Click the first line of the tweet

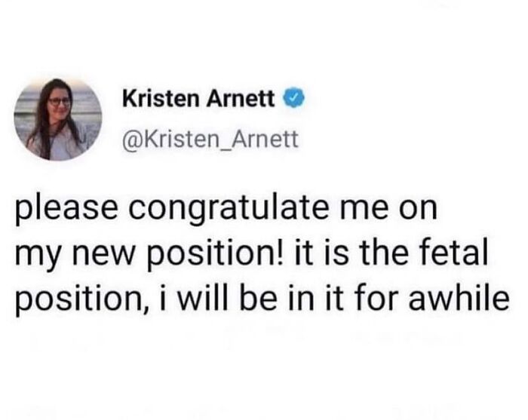coord(226,210)
